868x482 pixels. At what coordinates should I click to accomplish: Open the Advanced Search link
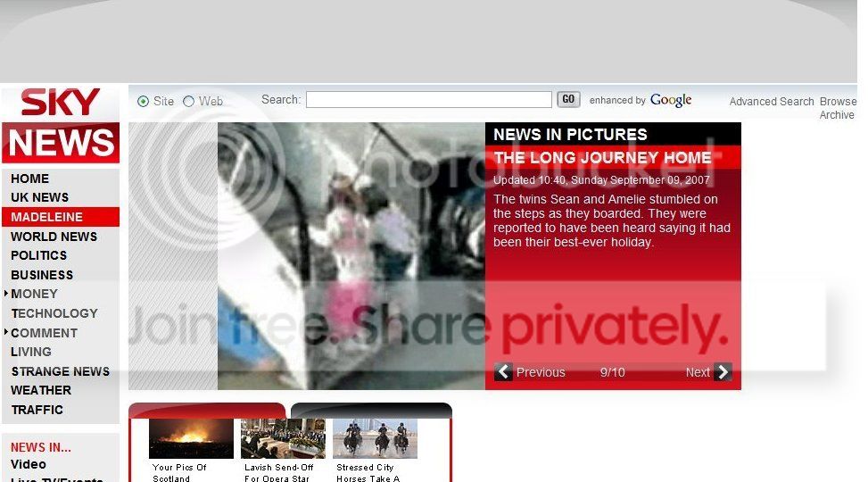[772, 102]
